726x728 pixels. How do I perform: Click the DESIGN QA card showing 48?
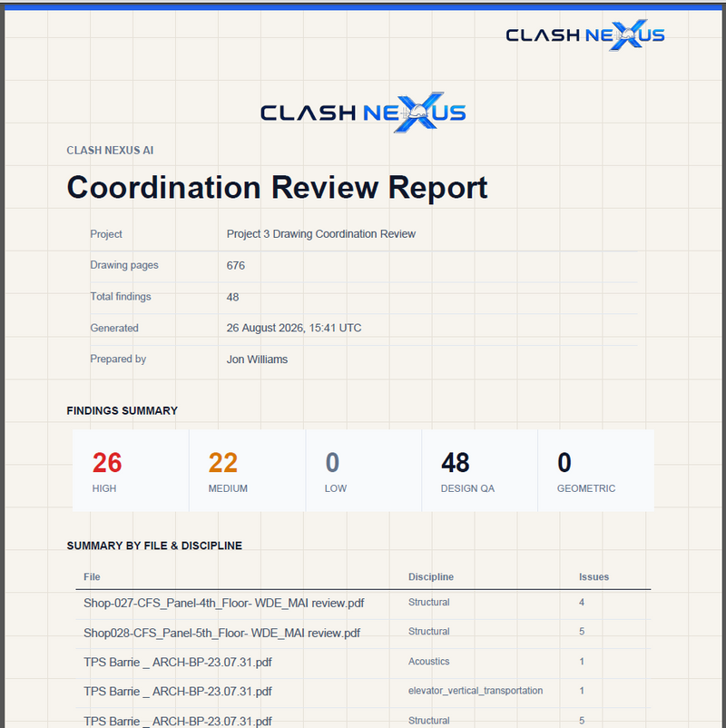[479, 470]
